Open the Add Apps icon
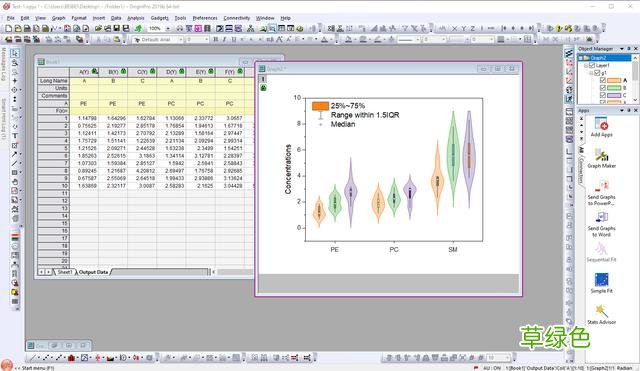Viewport: 640px width, 371px height. click(601, 124)
